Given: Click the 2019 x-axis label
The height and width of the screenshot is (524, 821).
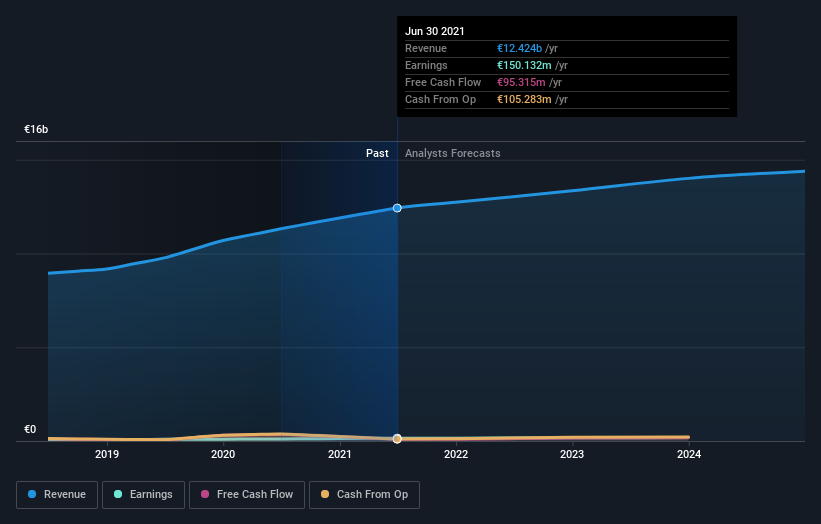Looking at the screenshot, I should pos(107,454).
